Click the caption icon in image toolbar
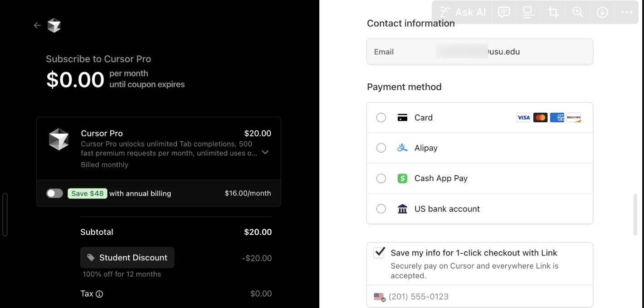Image resolution: width=644 pixels, height=308 pixels. pos(528,12)
